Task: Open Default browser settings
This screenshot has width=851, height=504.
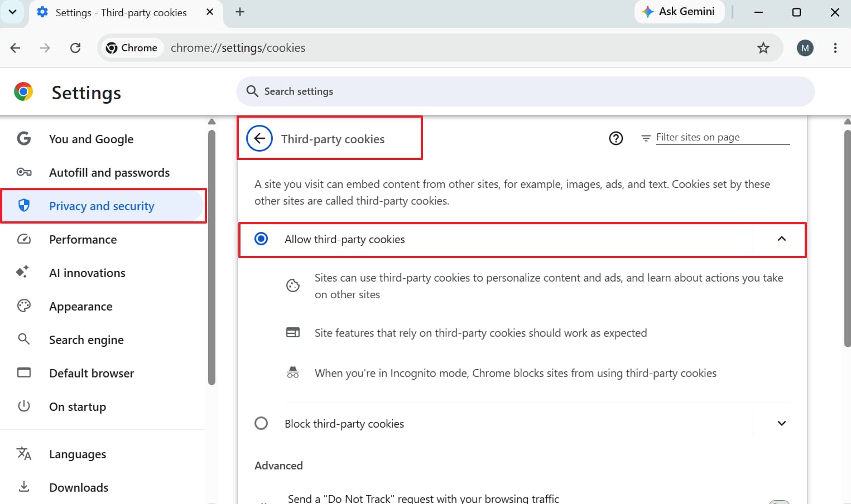Action: tap(103, 373)
